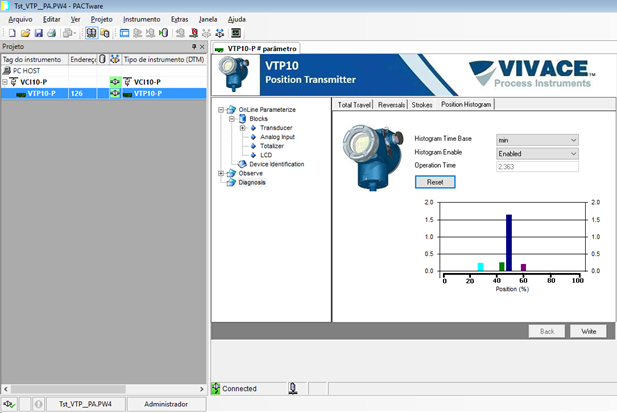The image size is (617, 413).
Task: Click the dark monitor debug toolbar icon
Action: coord(236,33)
